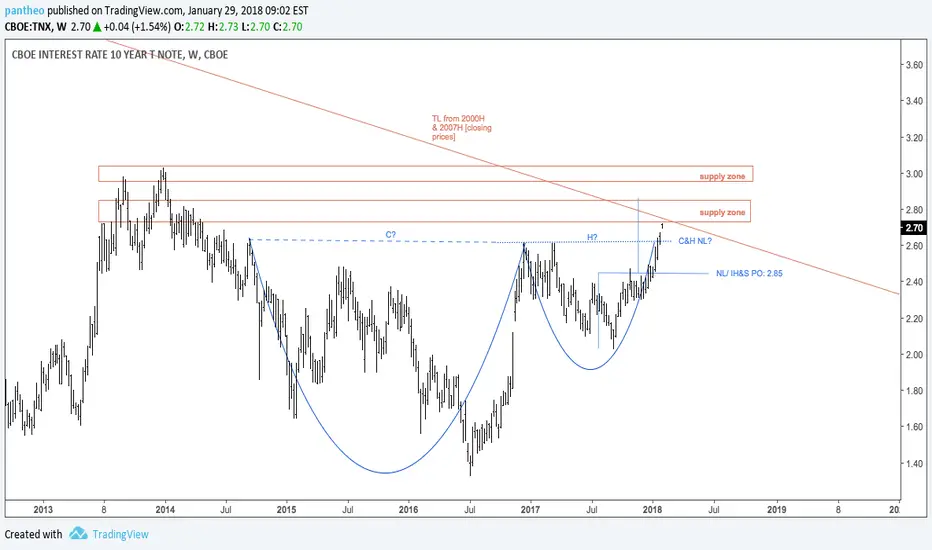
Task: Click the open value O:2.72
Action: tap(189, 27)
